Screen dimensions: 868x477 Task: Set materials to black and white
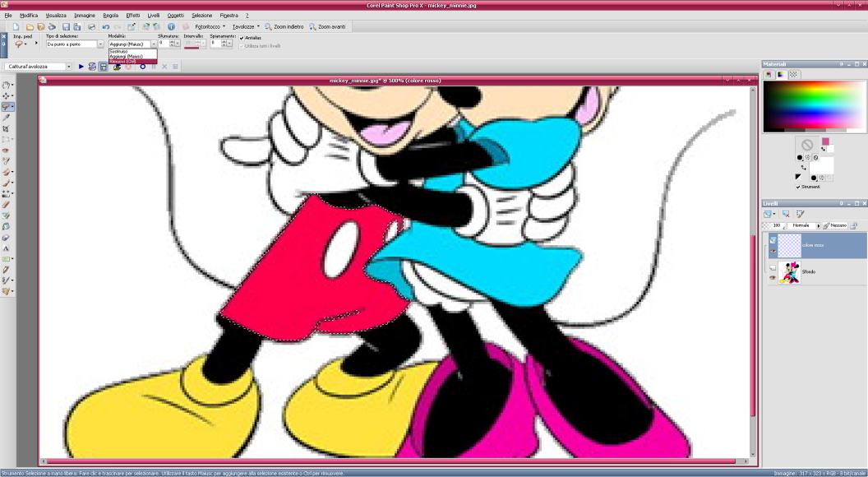797,177
